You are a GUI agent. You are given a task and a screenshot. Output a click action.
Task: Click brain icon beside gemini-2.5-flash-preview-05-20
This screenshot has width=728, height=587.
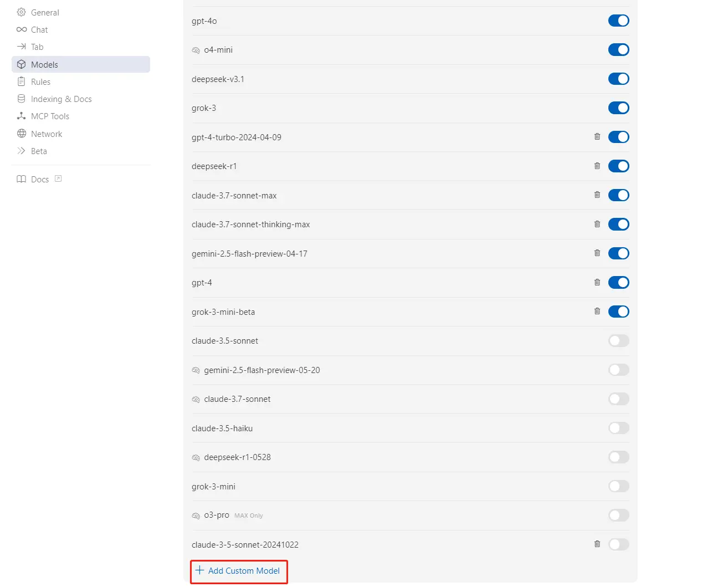196,370
